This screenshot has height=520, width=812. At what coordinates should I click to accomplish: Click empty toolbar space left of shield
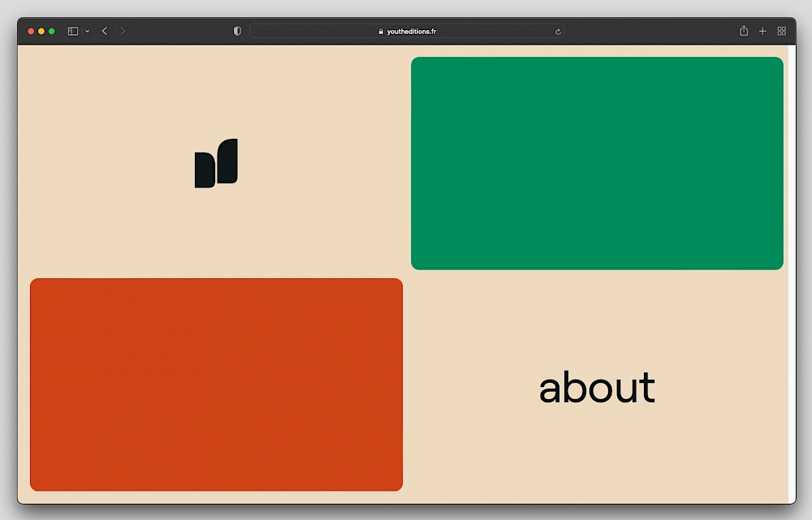tap(179, 31)
